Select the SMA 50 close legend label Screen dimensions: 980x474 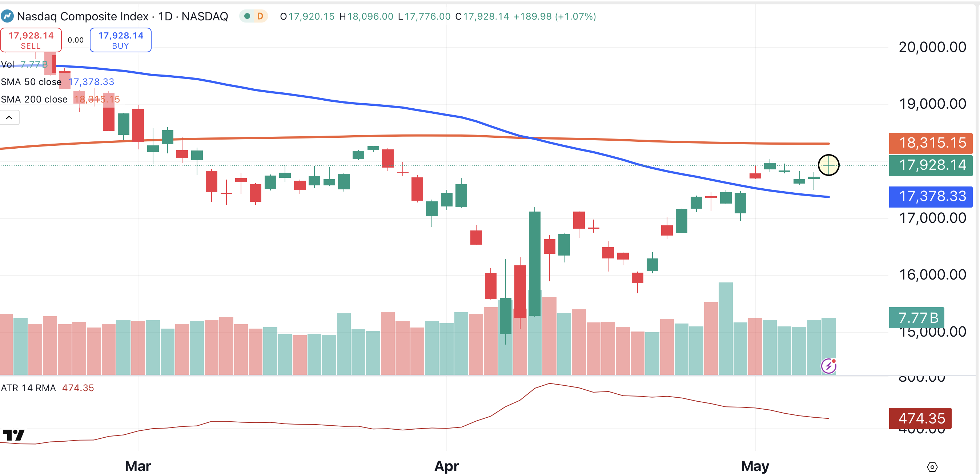31,82
